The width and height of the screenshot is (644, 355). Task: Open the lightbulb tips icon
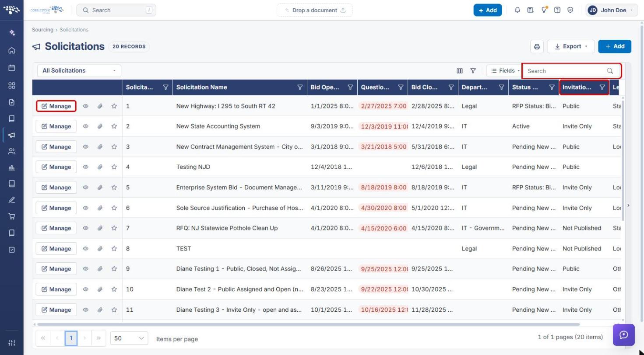pos(544,10)
